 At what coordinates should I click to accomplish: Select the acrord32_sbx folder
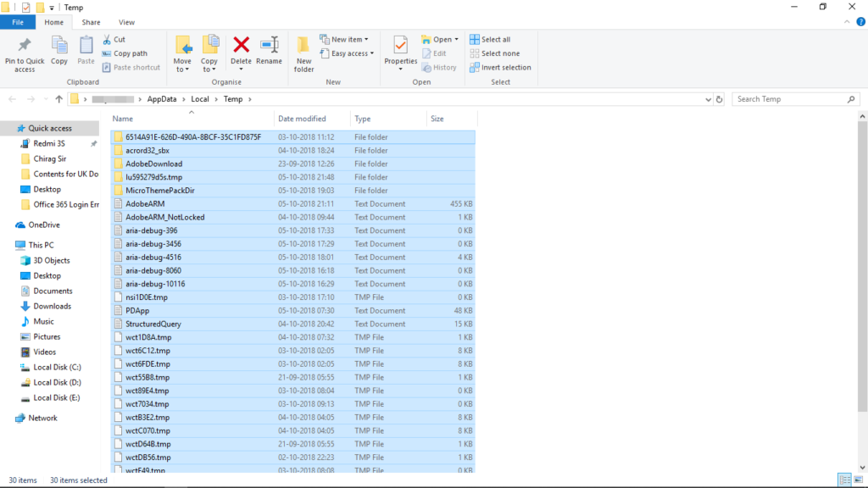click(292, 151)
